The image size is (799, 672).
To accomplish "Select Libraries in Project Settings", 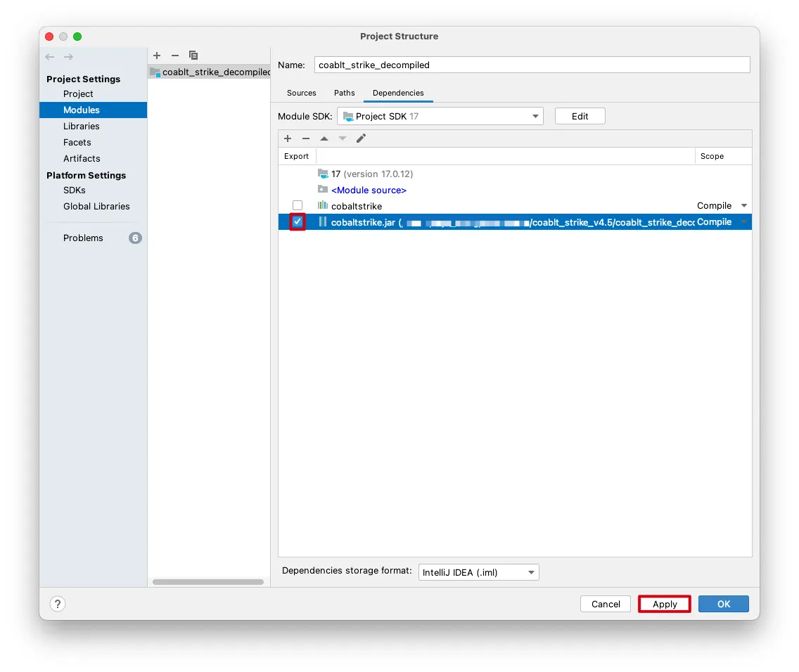I will (x=82, y=127).
